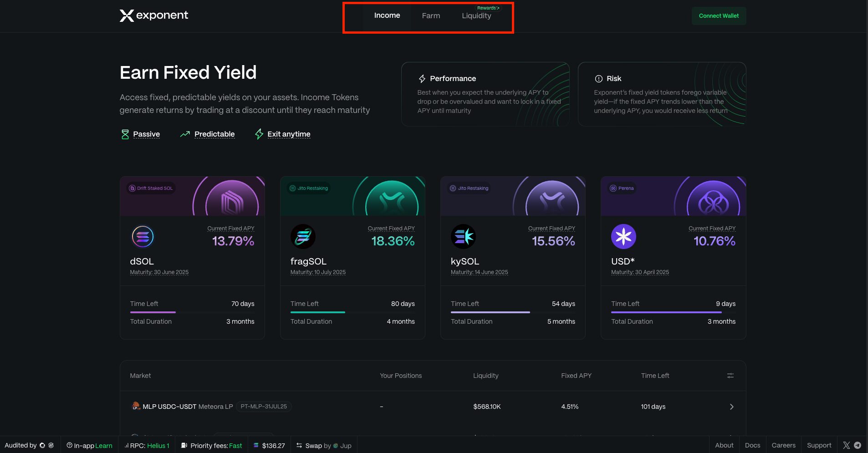Switch to the Farm tab
Image resolution: width=868 pixels, height=453 pixels.
click(431, 16)
